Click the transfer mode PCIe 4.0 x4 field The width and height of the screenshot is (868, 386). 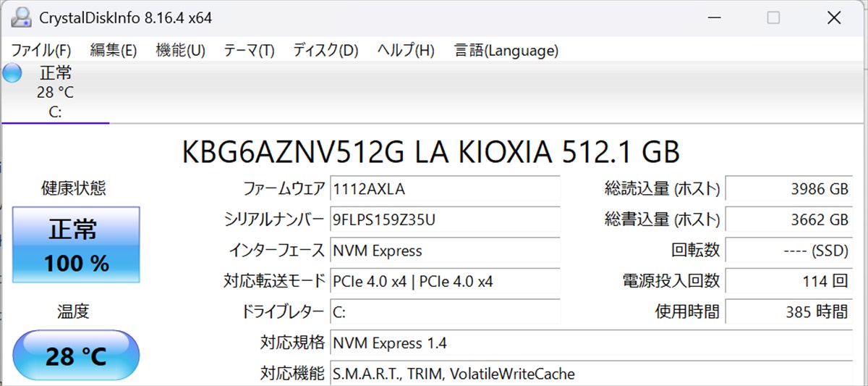click(x=444, y=282)
